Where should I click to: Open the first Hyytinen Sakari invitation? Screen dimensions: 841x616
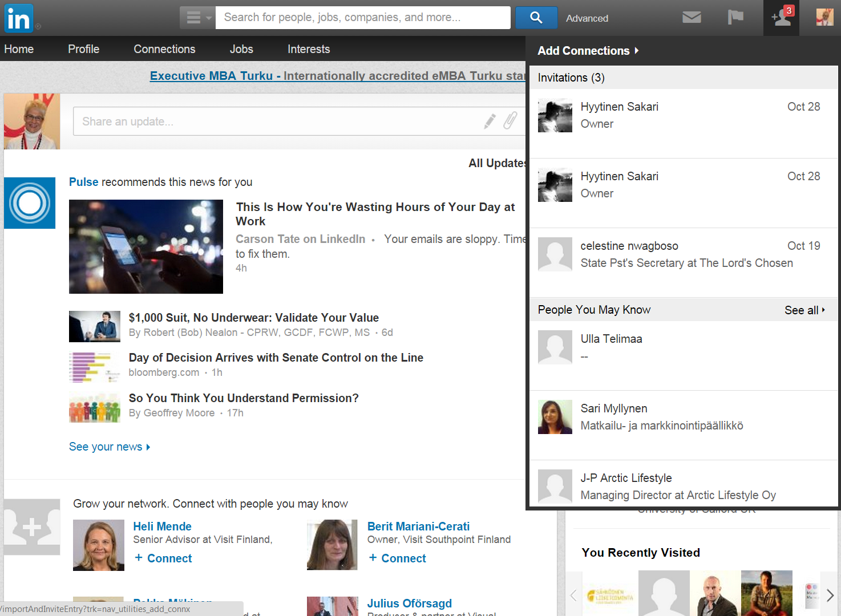point(684,123)
